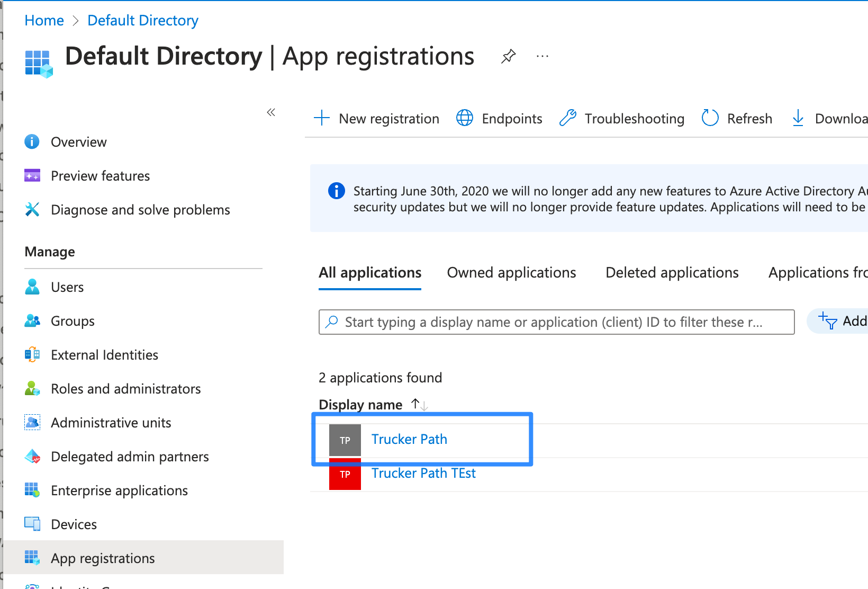Click the Download arrow icon
The image size is (868, 589).
tap(798, 118)
